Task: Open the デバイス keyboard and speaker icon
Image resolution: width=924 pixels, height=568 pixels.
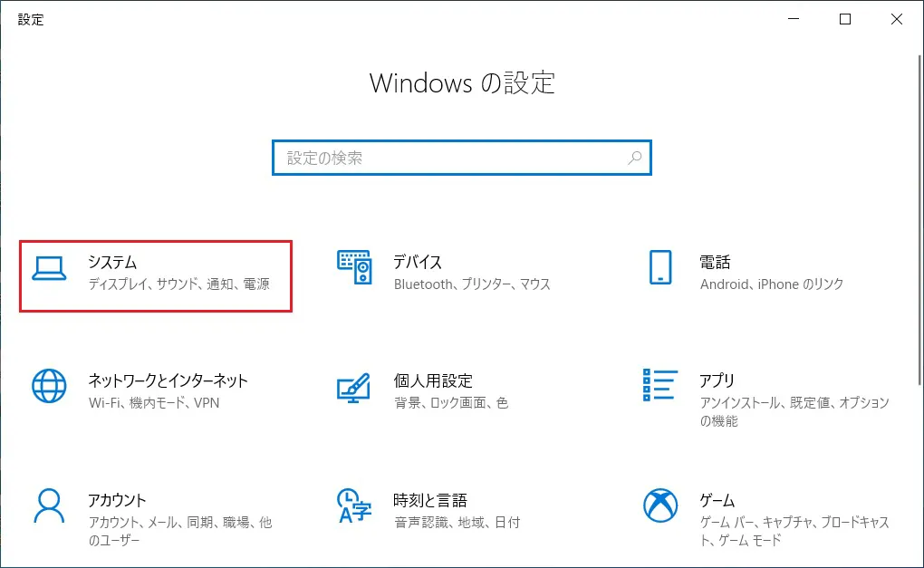Action: pyautogui.click(x=354, y=267)
